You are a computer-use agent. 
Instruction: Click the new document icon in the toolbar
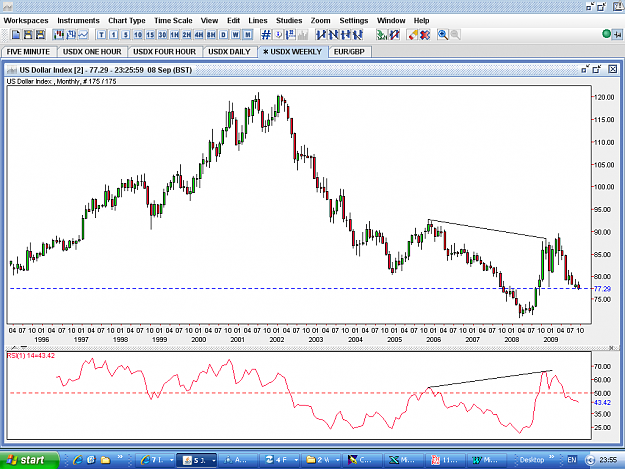click(x=16, y=35)
